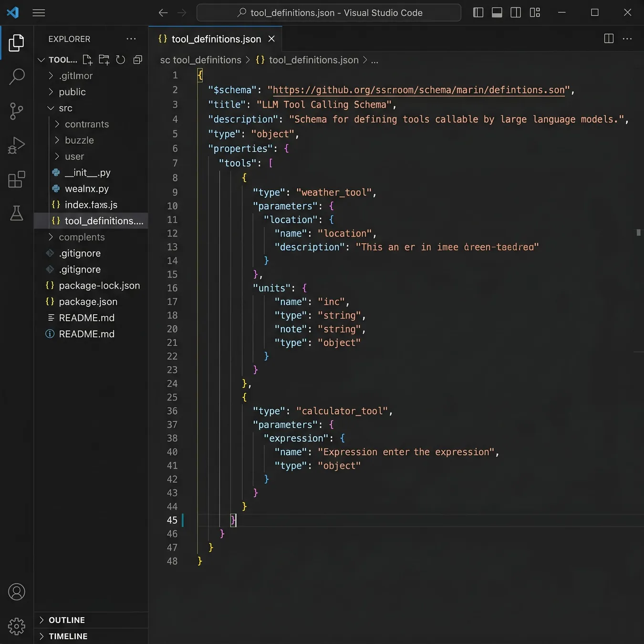This screenshot has width=644, height=644.
Task: Click the "units" key on line 16
Action: coord(271,288)
